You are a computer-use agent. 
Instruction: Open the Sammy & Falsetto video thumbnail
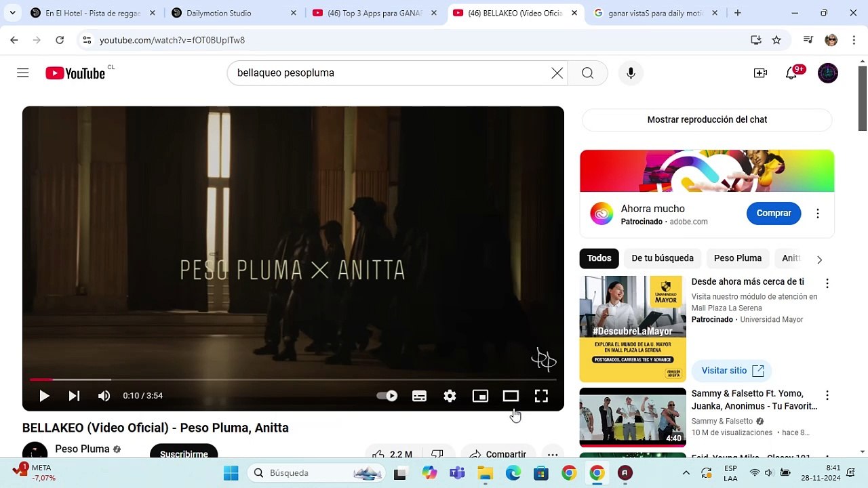click(x=633, y=418)
